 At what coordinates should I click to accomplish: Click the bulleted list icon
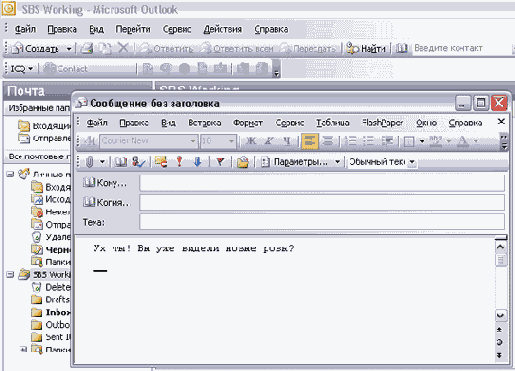click(x=368, y=141)
